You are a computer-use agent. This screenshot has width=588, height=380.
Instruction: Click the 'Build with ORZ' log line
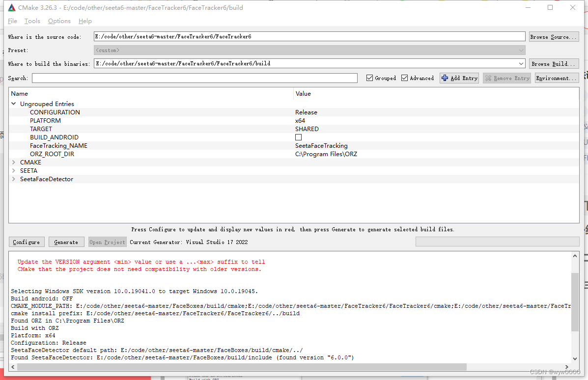pos(35,328)
